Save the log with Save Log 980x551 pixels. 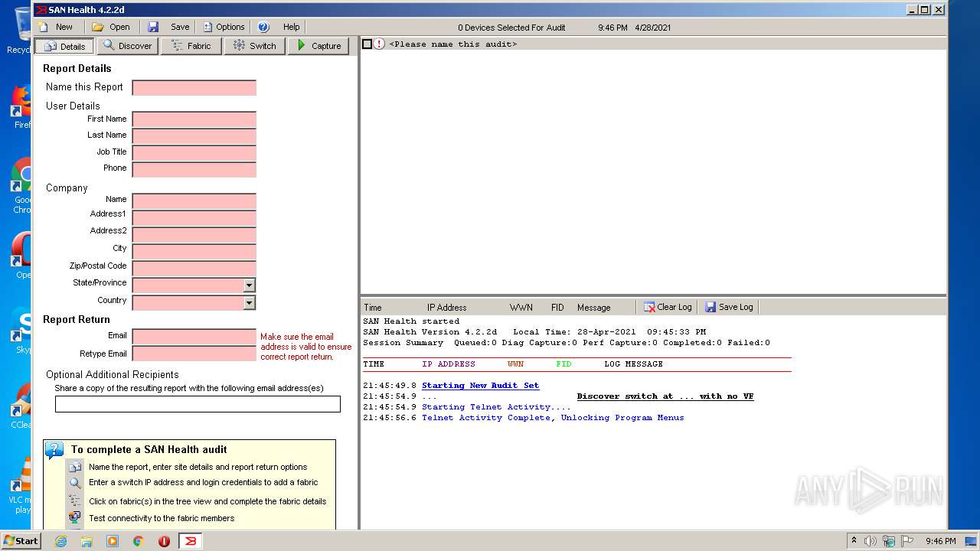pyautogui.click(x=729, y=307)
